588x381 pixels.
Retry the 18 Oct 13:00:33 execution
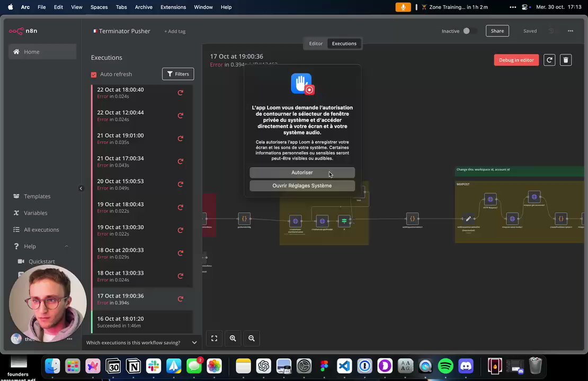click(181, 276)
